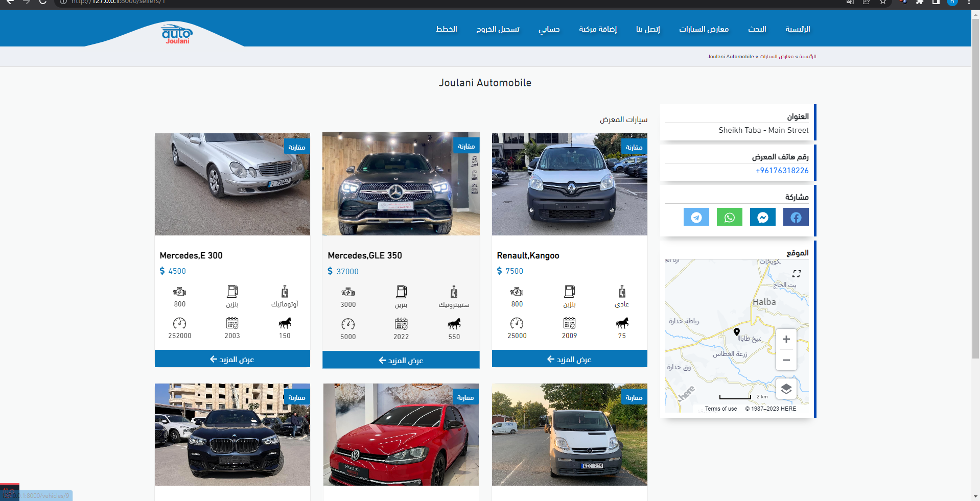Click odometer icon on Mercedes E 300 card

click(180, 323)
